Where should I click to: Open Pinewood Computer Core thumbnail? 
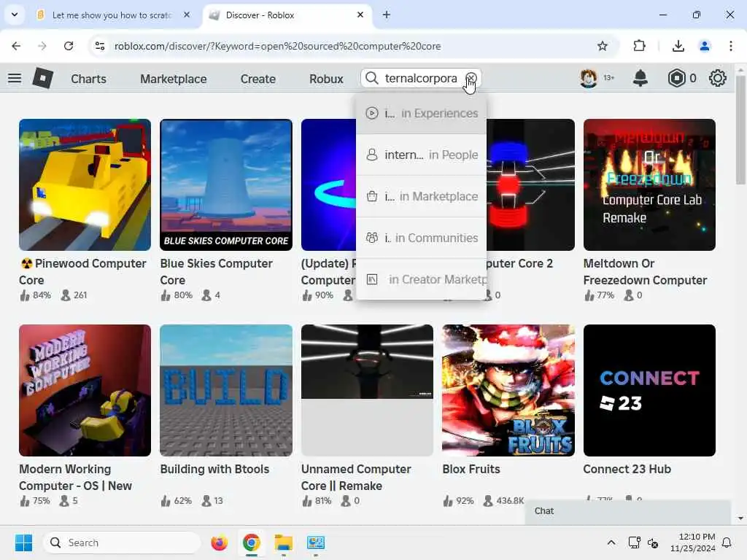[85, 184]
